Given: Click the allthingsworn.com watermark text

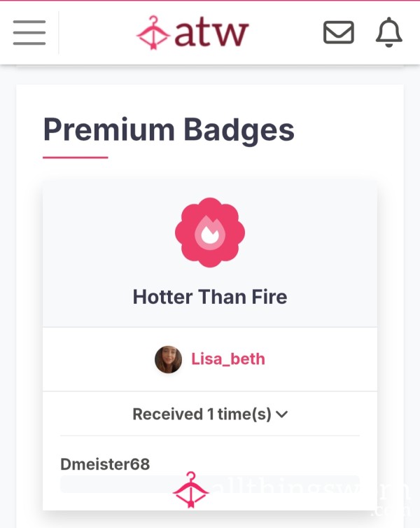Looking at the screenshot, I should pyautogui.click(x=309, y=495).
